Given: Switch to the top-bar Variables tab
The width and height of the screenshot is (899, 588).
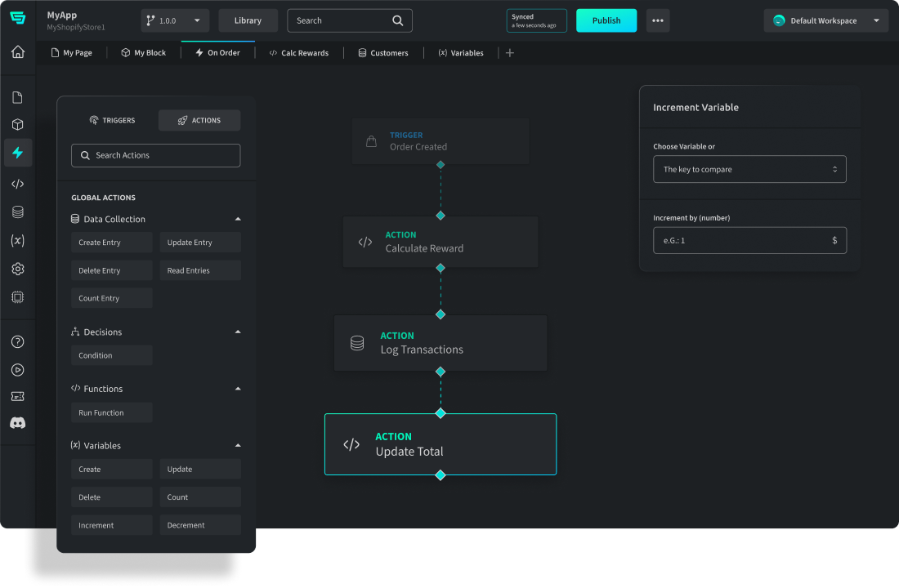Looking at the screenshot, I should coord(461,53).
